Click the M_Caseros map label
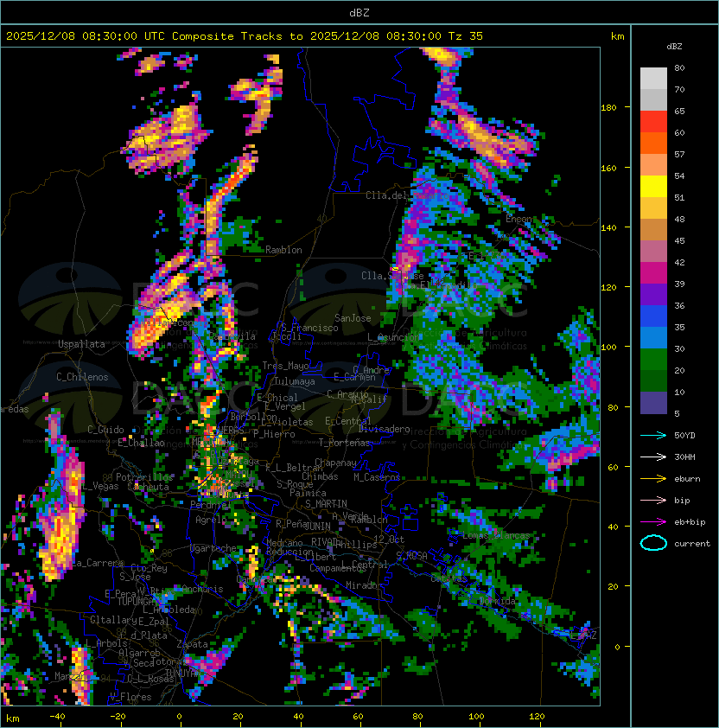719x728 pixels. coord(377,476)
